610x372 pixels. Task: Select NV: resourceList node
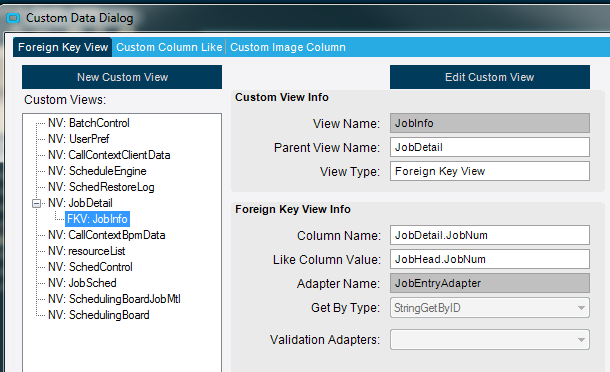pyautogui.click(x=86, y=251)
